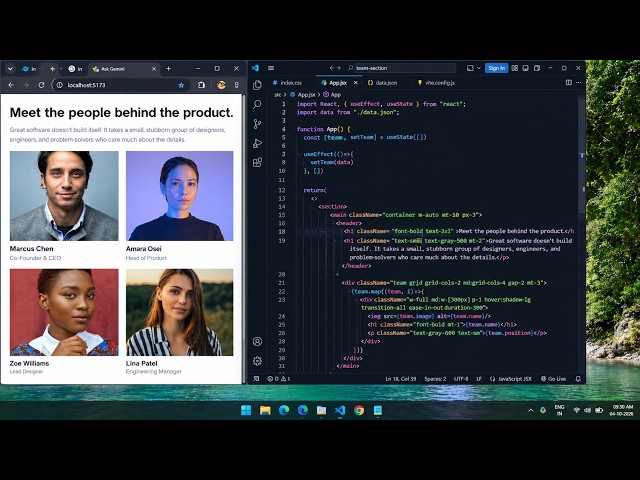Open the Search view in VS Code sidebar
The width and height of the screenshot is (640, 480).
click(x=257, y=104)
